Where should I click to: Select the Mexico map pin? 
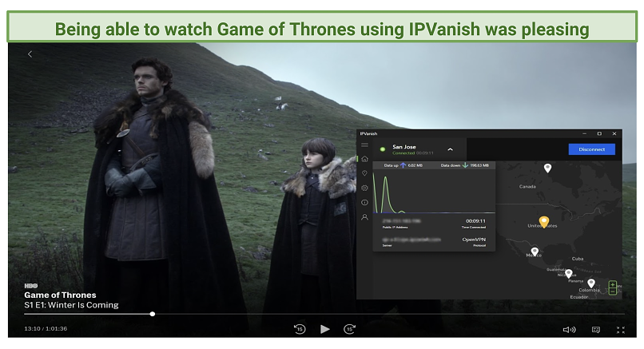[x=535, y=252]
